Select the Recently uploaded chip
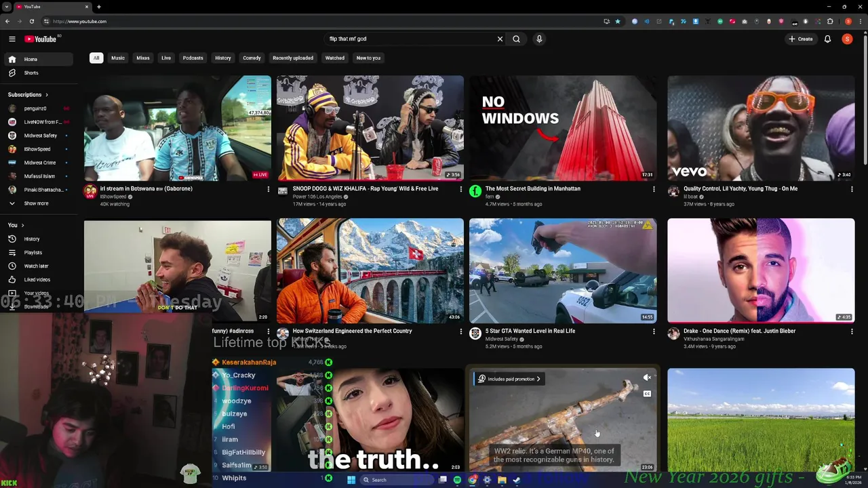Viewport: 868px width, 488px height. (293, 58)
